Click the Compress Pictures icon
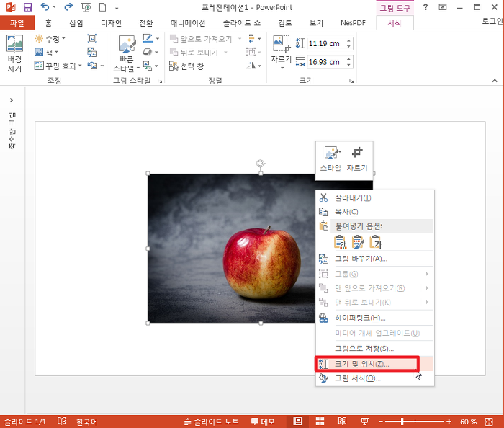Viewport: 504px width, 428px height. [x=92, y=39]
